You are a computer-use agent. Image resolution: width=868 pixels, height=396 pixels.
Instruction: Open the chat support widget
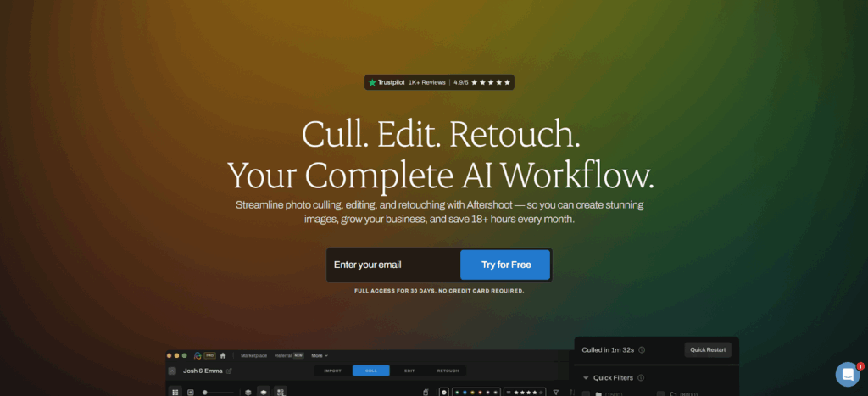pyautogui.click(x=847, y=374)
